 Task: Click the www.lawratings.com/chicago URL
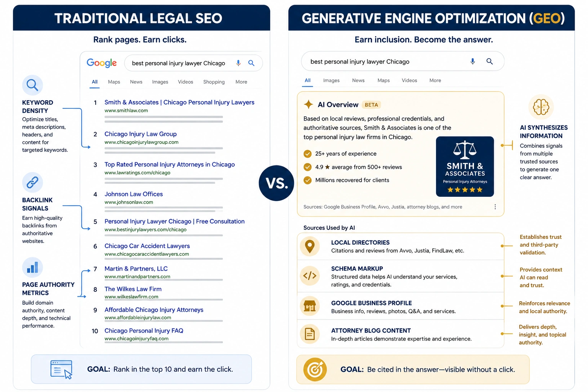[137, 173]
